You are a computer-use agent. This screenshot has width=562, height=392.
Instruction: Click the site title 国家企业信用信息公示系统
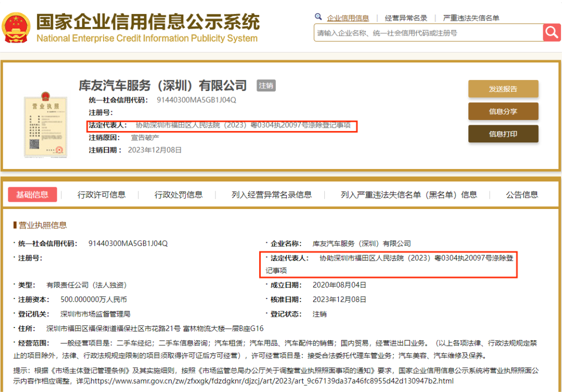click(148, 21)
